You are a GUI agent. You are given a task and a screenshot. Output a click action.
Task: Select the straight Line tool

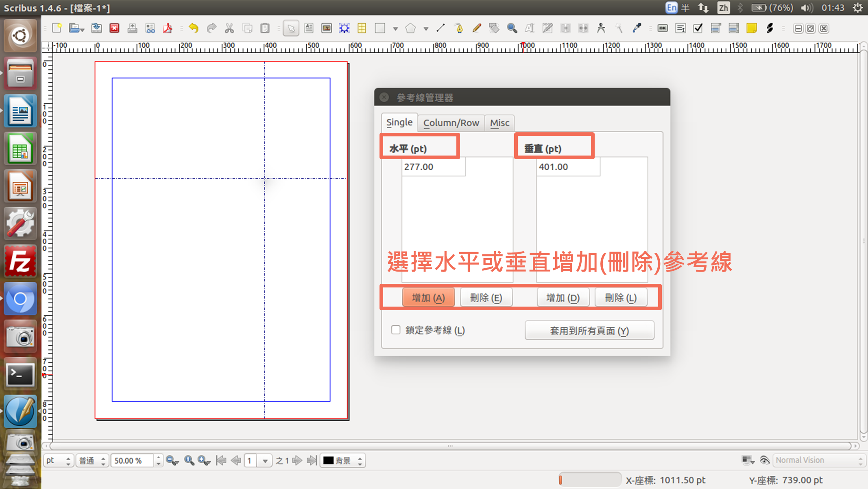(x=441, y=28)
